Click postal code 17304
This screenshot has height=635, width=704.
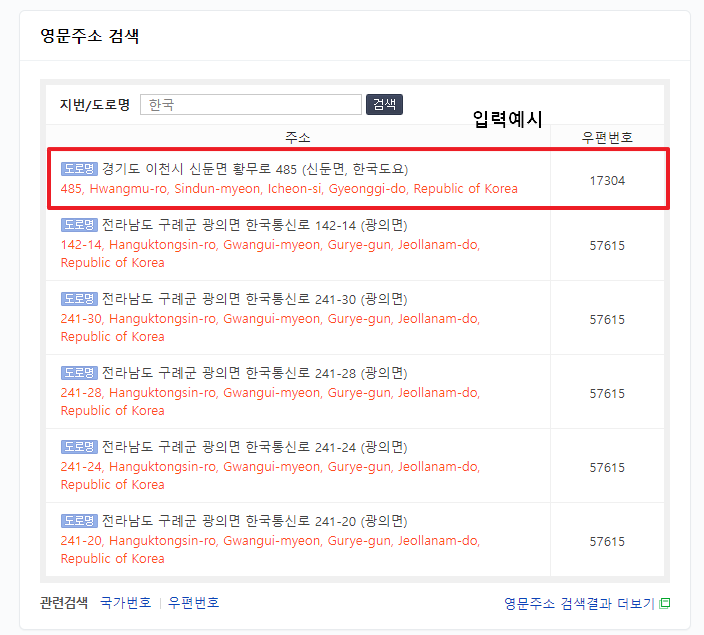click(607, 181)
